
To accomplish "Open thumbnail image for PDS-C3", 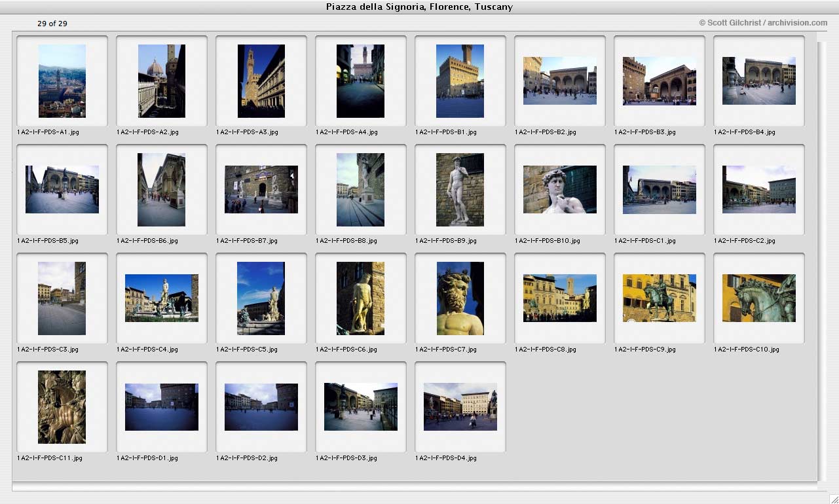I will [x=62, y=298].
